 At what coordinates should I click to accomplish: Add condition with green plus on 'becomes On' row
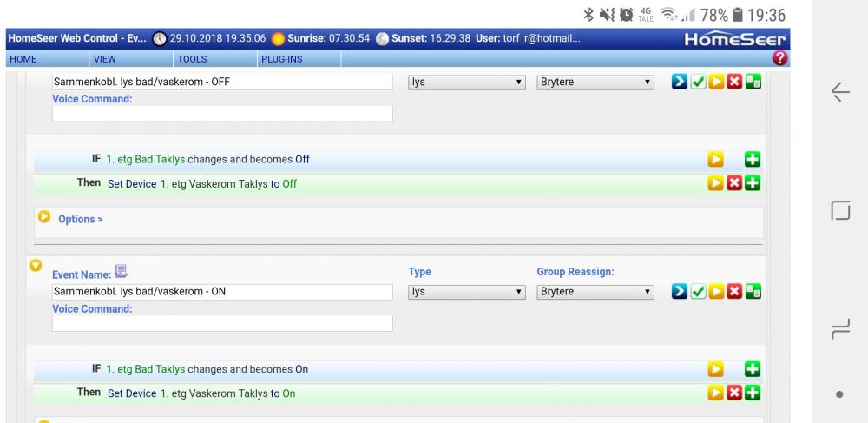pos(753,369)
